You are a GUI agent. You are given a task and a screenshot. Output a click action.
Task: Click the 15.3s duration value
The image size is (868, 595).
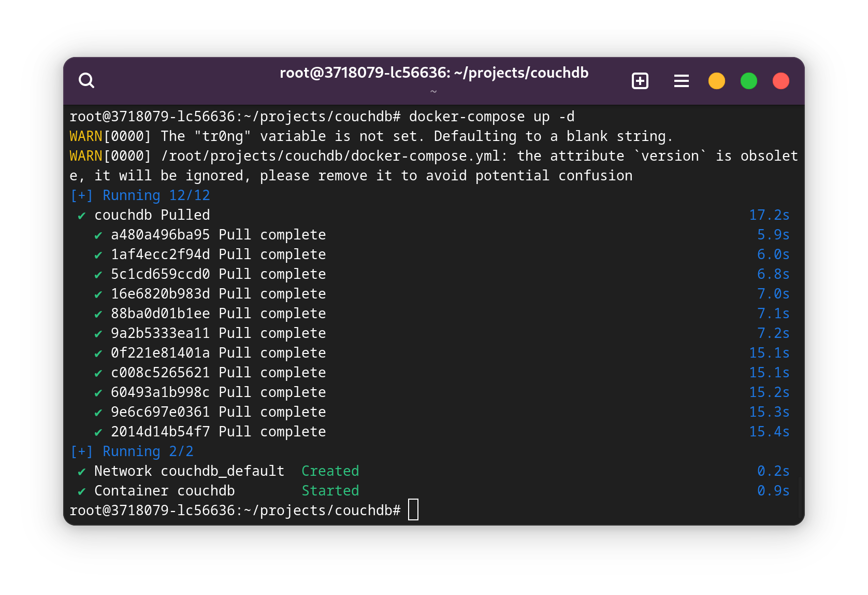coord(769,412)
